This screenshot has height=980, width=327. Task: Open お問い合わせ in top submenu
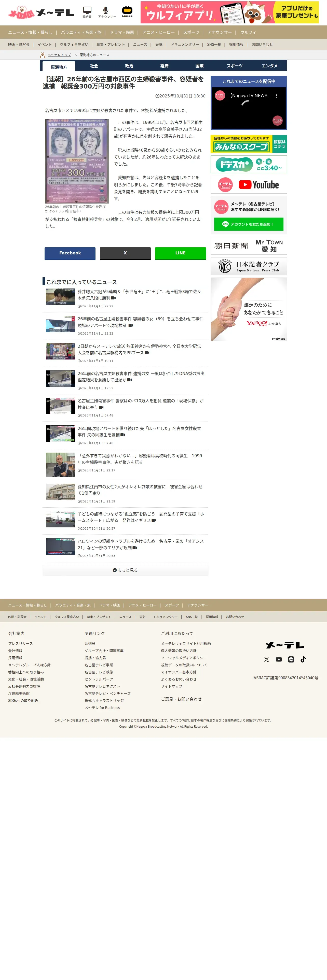click(x=262, y=45)
